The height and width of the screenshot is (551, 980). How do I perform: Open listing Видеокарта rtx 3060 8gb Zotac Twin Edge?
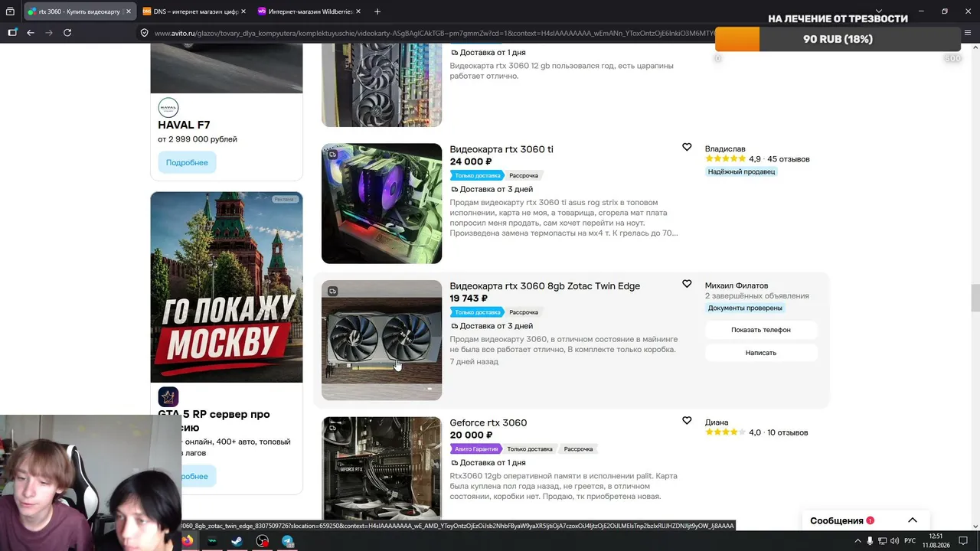(x=545, y=286)
